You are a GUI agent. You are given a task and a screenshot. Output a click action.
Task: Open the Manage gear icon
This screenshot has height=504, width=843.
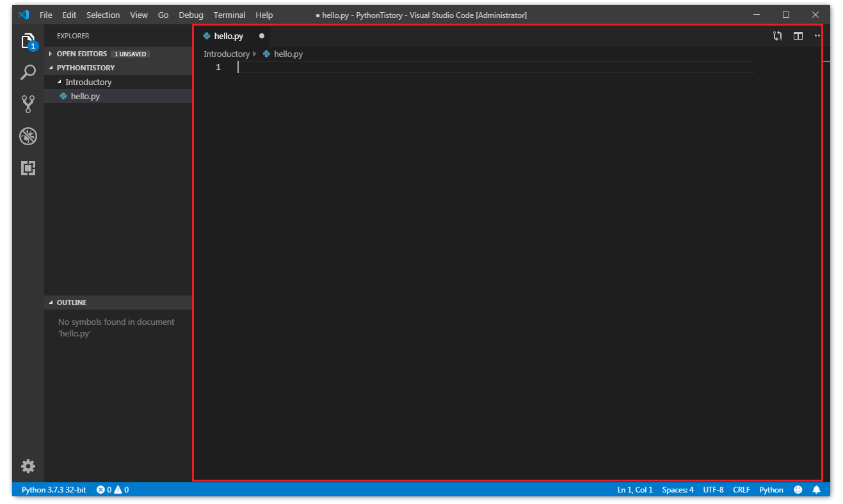pos(28,466)
